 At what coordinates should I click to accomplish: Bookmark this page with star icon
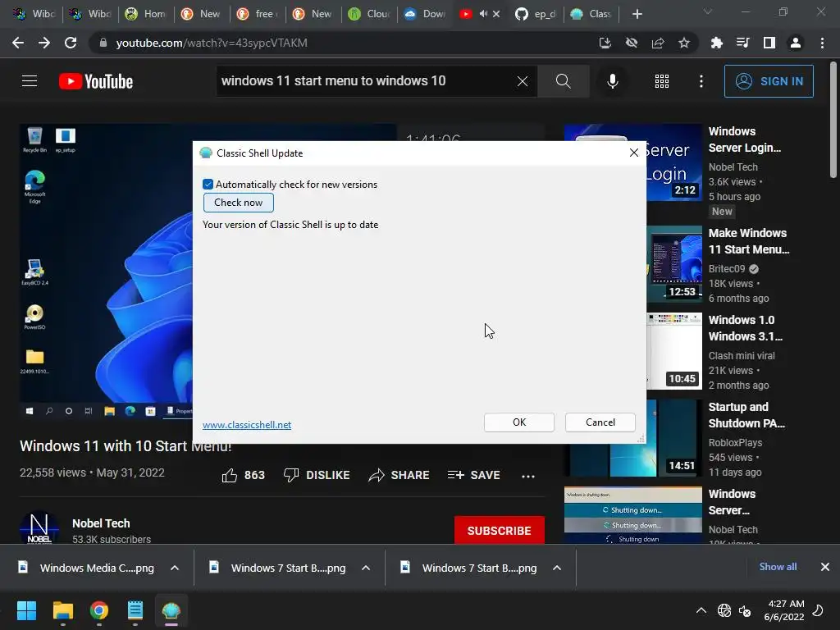tap(684, 43)
